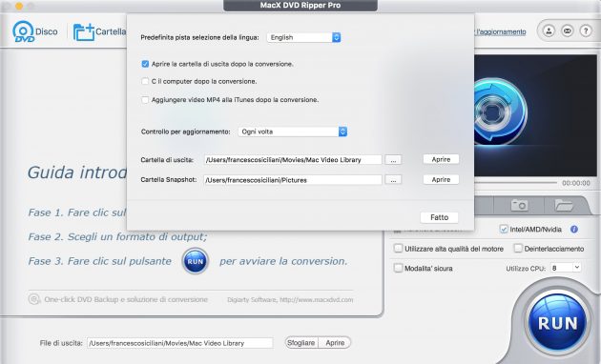Enable Aggiungere video MP4 alla iTunes

click(145, 100)
